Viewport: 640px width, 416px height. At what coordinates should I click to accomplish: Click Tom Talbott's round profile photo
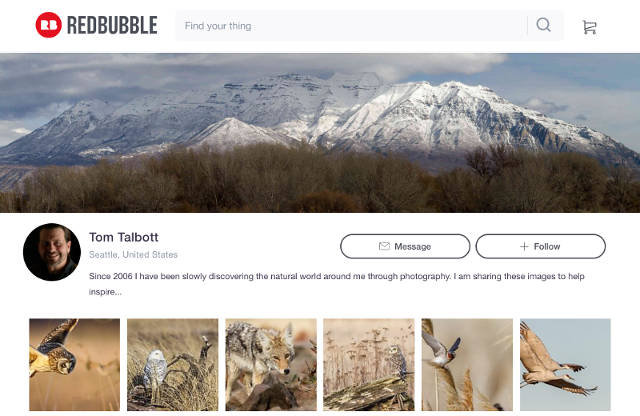coord(52,252)
